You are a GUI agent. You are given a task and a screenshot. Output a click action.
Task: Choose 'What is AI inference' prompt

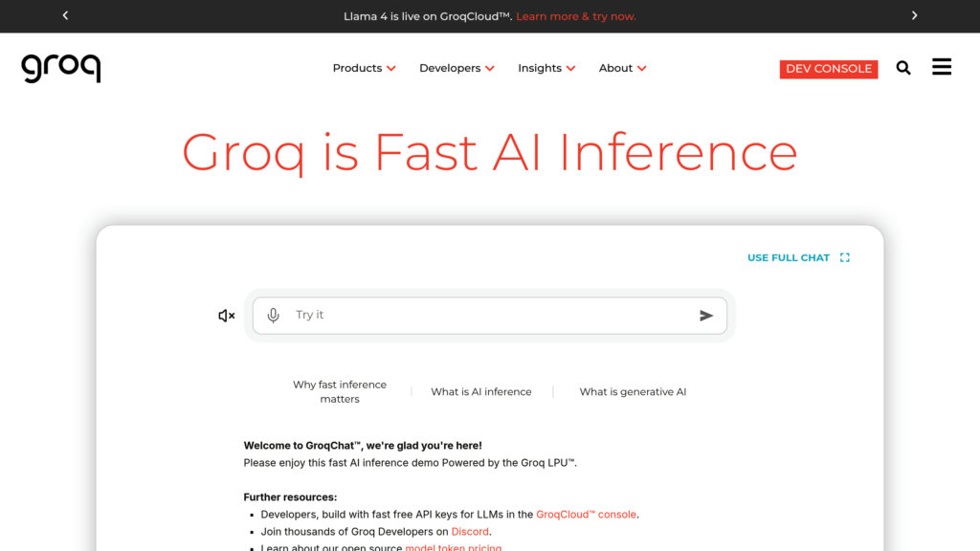(x=481, y=391)
